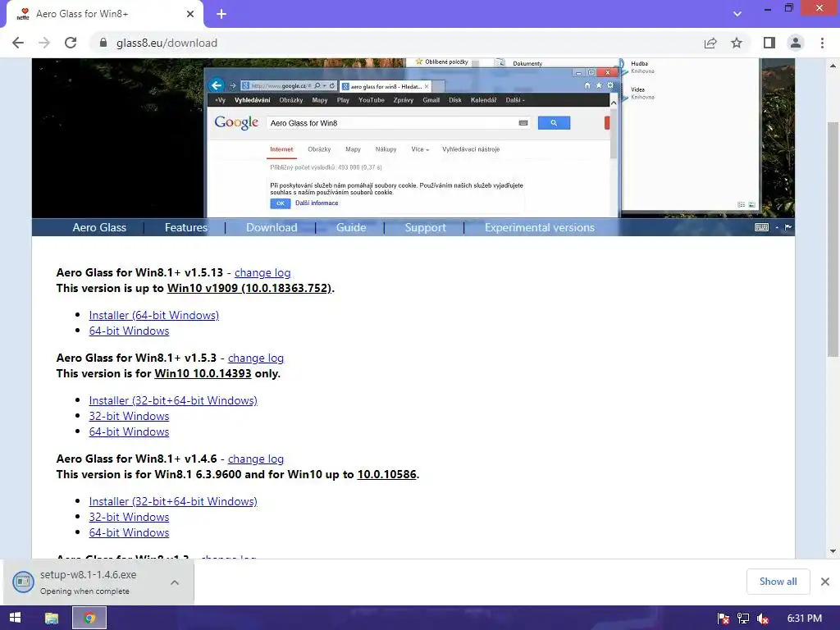Download v1.4.6 Installer (32-bit+64-bit Windows)
The image size is (840, 630).
(x=173, y=501)
